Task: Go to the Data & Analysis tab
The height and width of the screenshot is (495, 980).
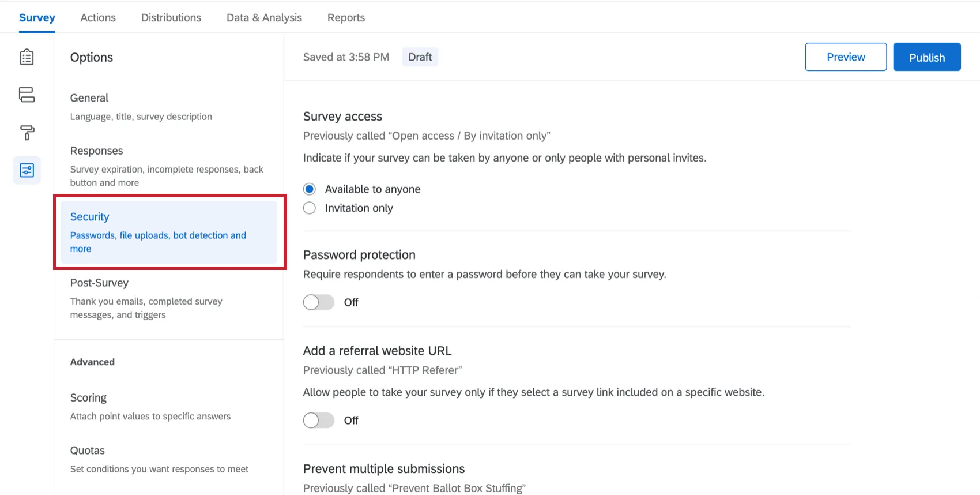Action: [x=264, y=18]
